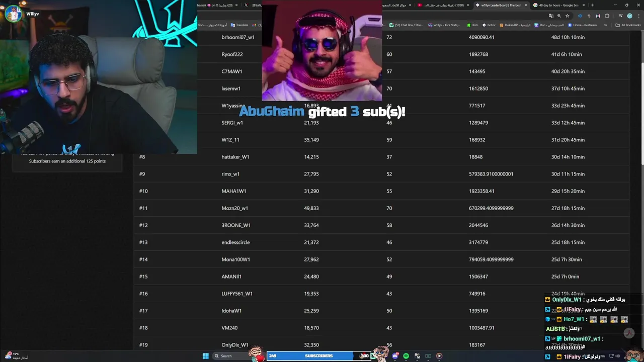Screen dimensions: 644x362
Task: Open a new browser tab
Action: coord(592,5)
